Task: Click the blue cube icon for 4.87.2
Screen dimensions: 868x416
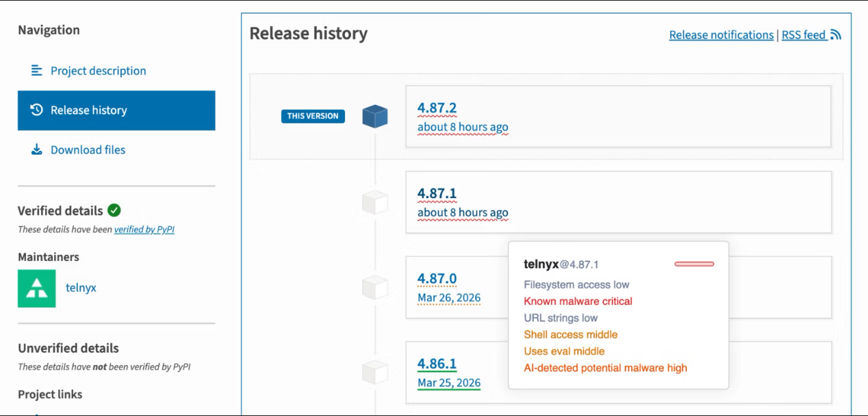Action: [375, 116]
